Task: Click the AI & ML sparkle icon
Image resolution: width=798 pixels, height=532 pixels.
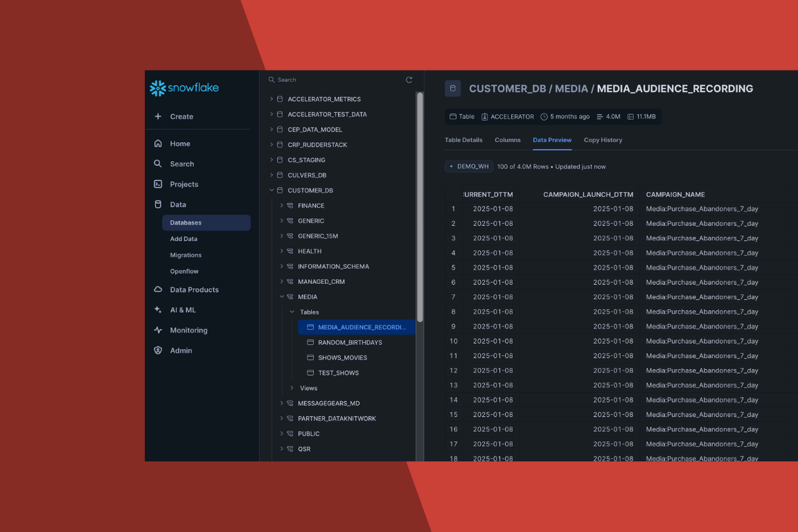Action: click(158, 310)
